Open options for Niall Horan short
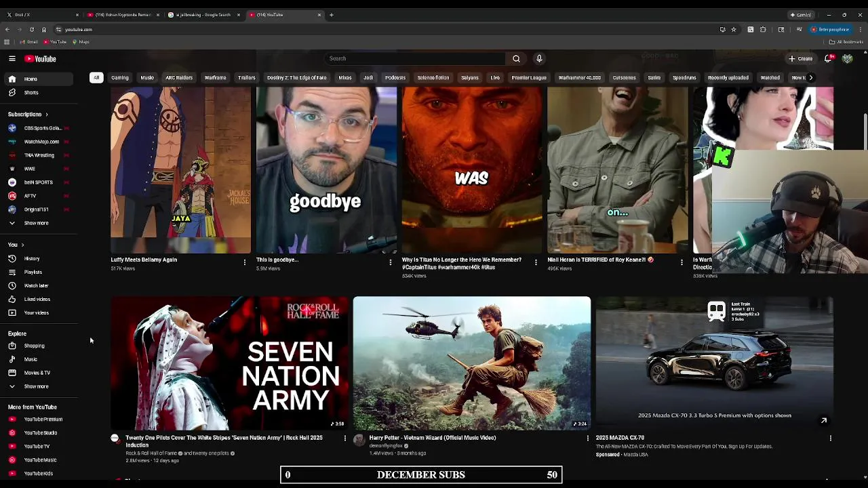The height and width of the screenshot is (488, 868). point(682,262)
